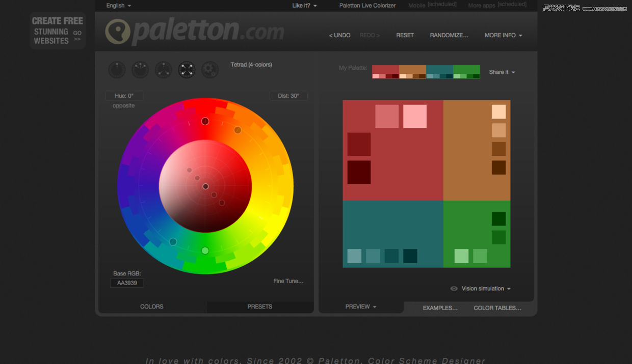Image resolution: width=632 pixels, height=364 pixels.
Task: Click the Create Free Stunning Websites ad
Action: pyautogui.click(x=57, y=31)
